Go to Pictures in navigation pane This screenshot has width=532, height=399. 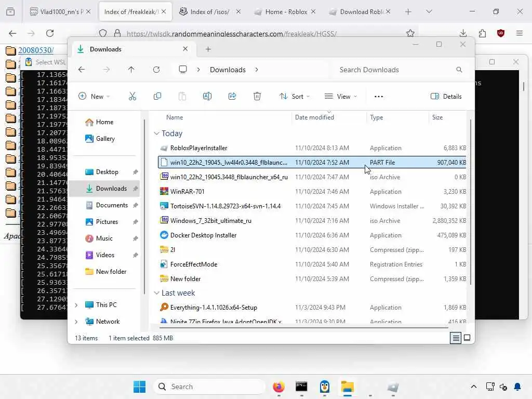104,222
